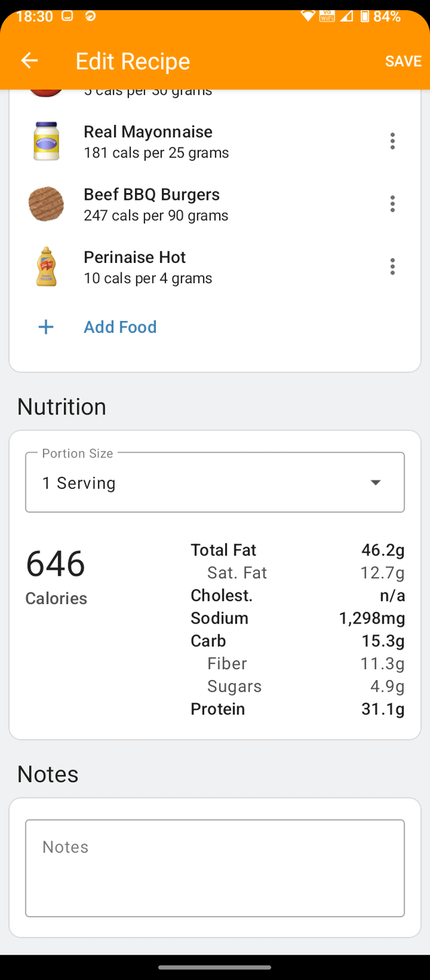
Task: Open options for Real Mayonnaise
Action: click(x=392, y=141)
